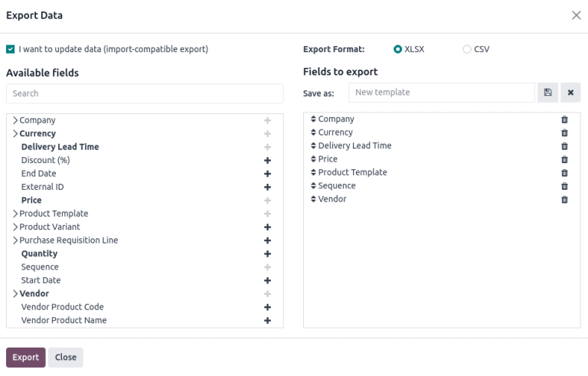Remove Vendor using its trash icon
The width and height of the screenshot is (588, 376).
pyautogui.click(x=564, y=200)
